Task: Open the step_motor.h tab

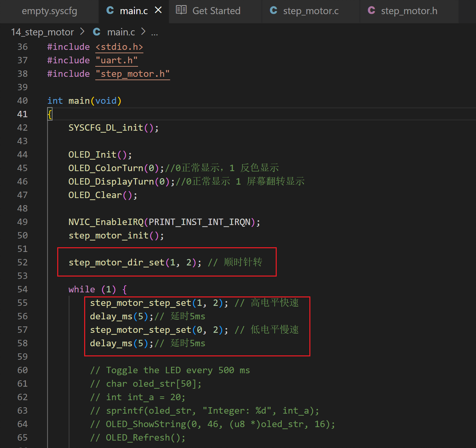Action: coord(409,11)
